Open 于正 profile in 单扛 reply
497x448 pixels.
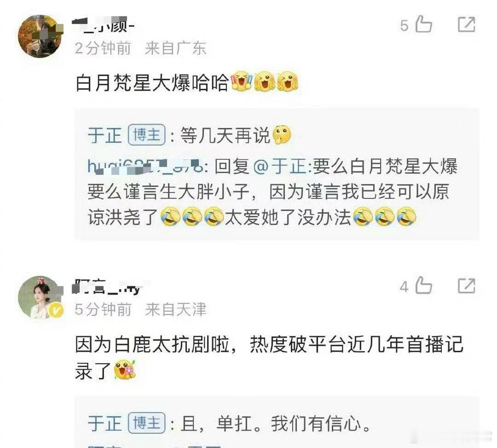point(104,423)
